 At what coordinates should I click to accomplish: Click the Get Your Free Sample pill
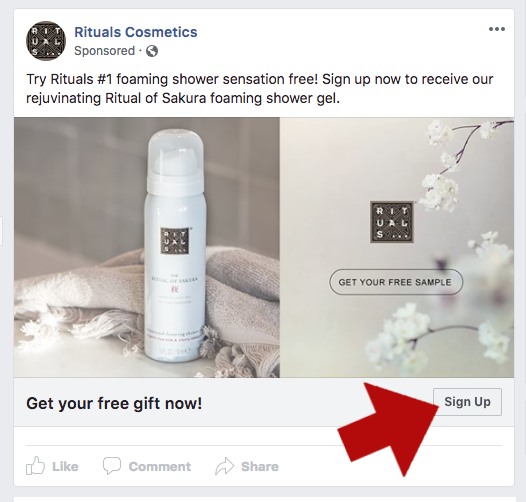click(396, 282)
